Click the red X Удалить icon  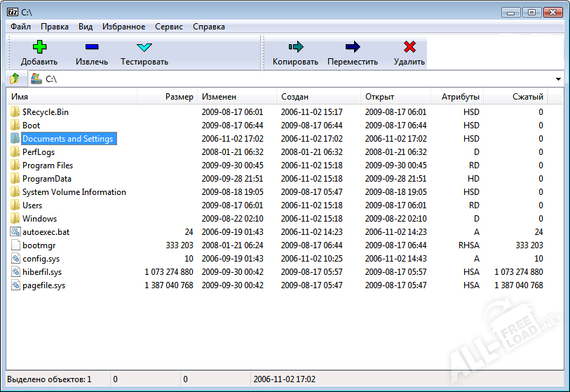click(x=409, y=48)
